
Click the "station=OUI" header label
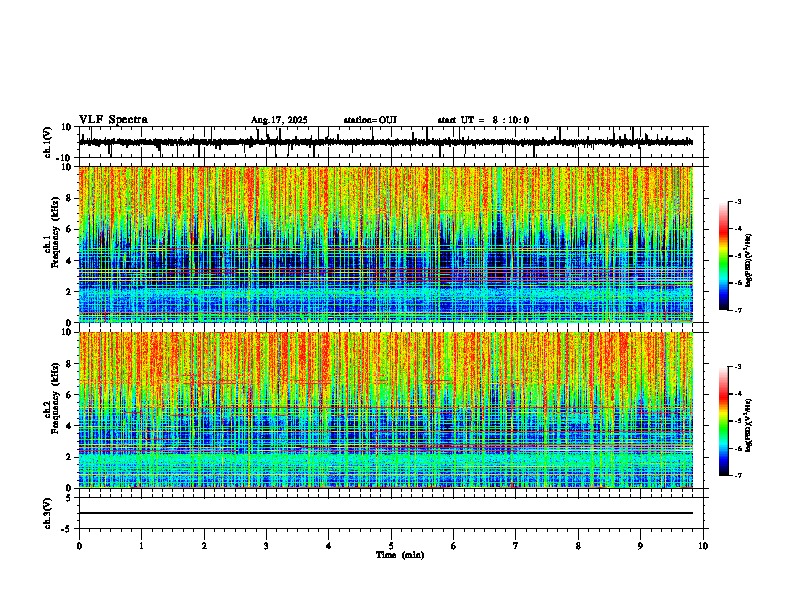click(370, 120)
